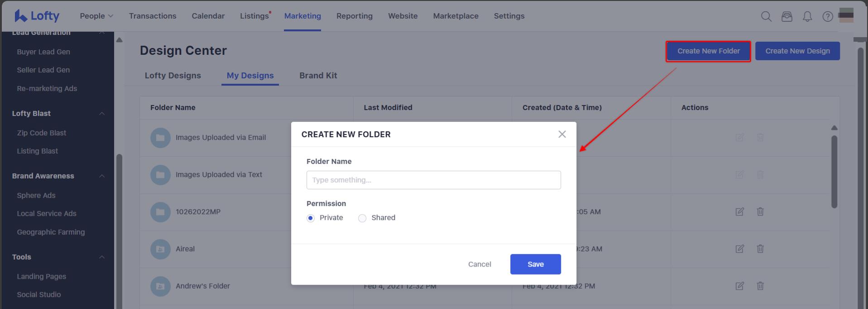Click the Lofty logo
Viewport: 868px width, 309px height.
click(x=37, y=16)
